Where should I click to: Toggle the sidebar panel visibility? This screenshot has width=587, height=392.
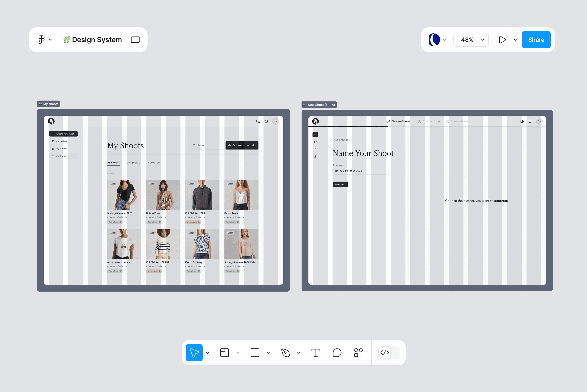click(x=135, y=40)
